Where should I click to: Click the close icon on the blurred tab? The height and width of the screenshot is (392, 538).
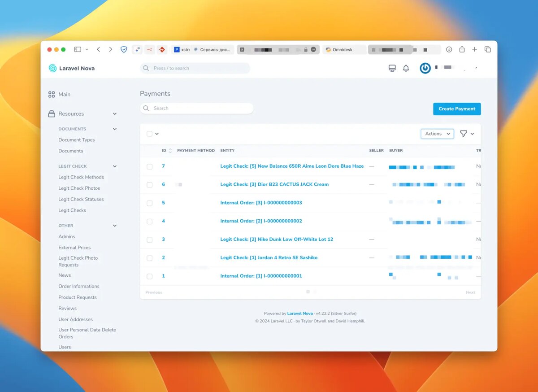coord(242,49)
